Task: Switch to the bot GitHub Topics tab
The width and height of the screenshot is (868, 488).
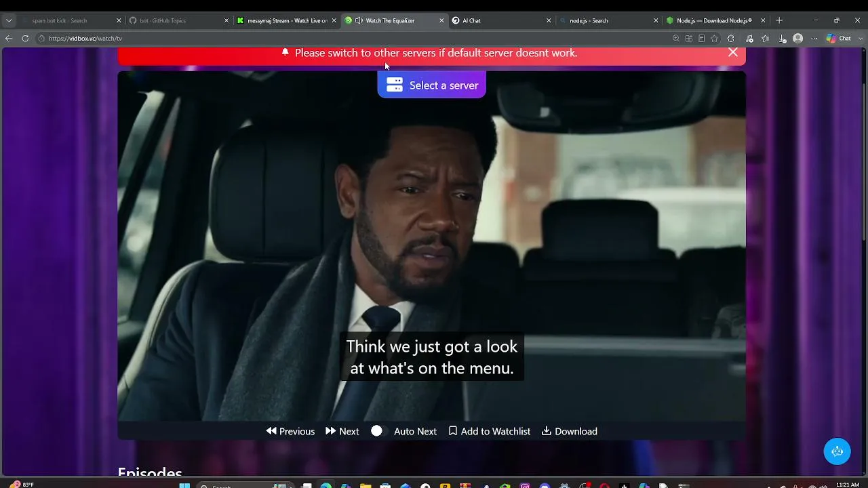Action: [180, 21]
